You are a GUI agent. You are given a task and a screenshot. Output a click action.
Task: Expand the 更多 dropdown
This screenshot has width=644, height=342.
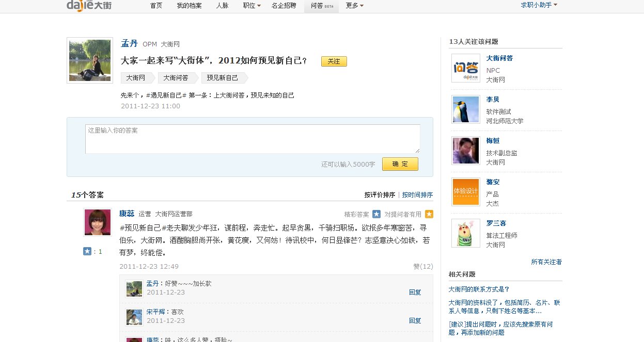pos(353,6)
